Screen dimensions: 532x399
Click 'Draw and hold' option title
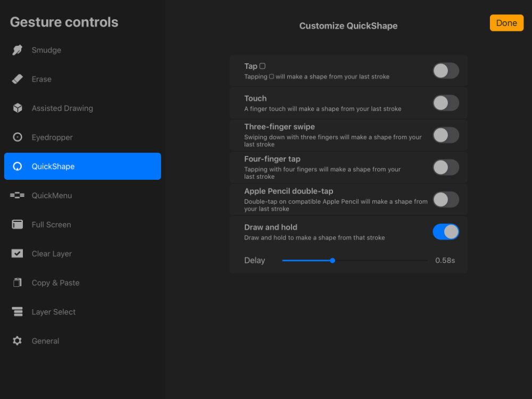click(x=270, y=227)
